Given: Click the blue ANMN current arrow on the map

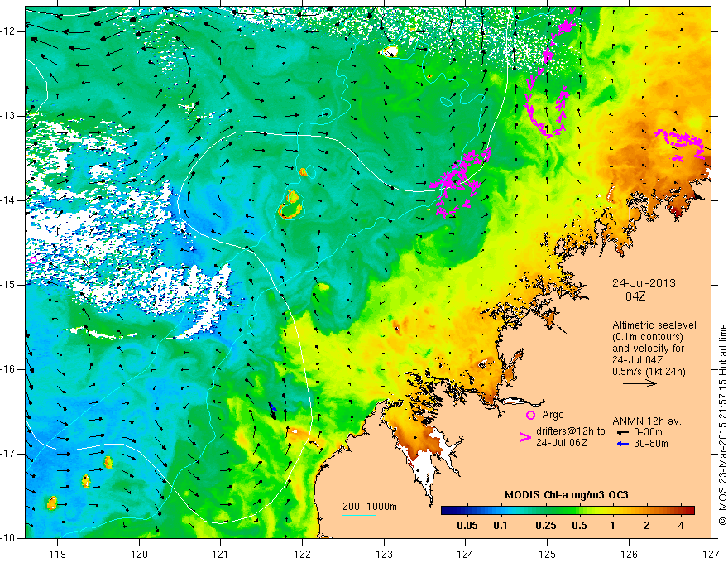Looking at the screenshot, I should point(272,407).
